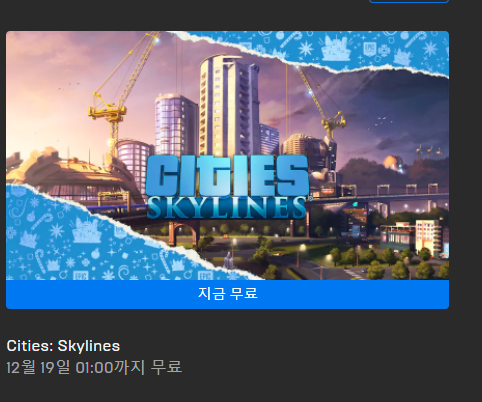Screen dimensions: 482x402
Task: Click the 12월 19일 01:00까지 무료 text
Action: point(94,367)
